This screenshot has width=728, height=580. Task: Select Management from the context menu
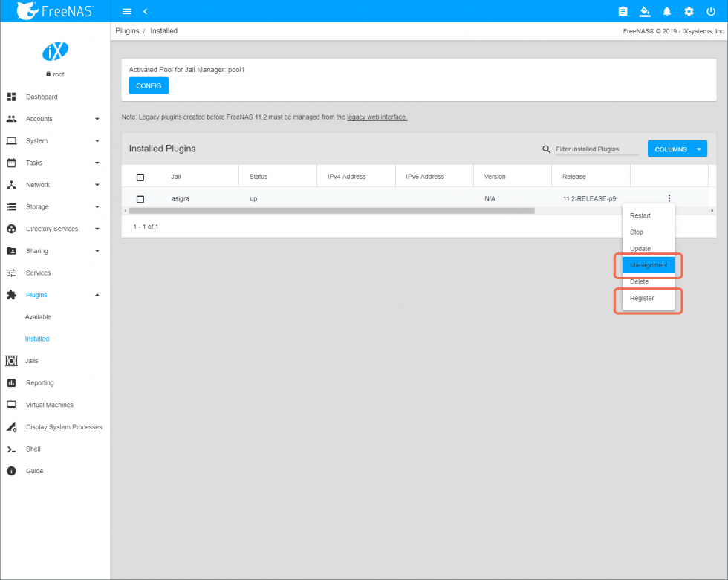[x=648, y=265]
